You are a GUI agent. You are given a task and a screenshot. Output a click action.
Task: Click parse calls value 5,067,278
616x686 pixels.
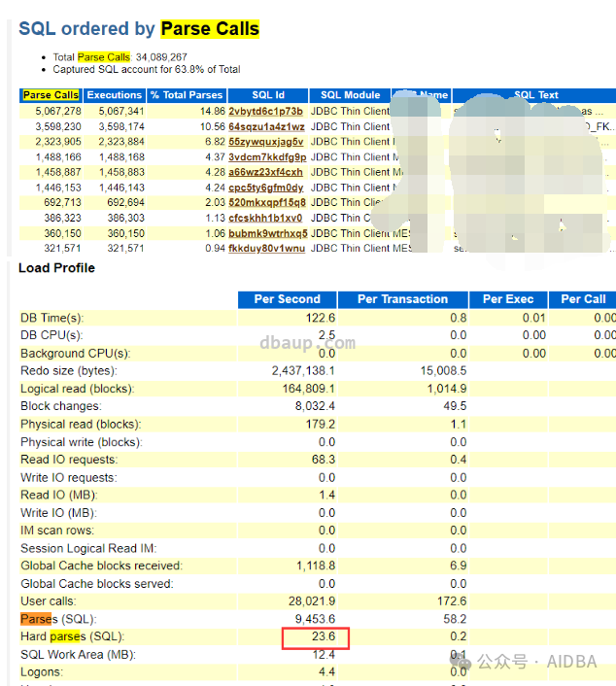[58, 111]
